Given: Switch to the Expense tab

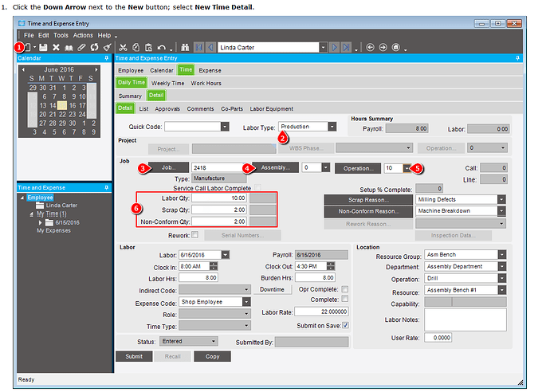Looking at the screenshot, I should [x=210, y=70].
